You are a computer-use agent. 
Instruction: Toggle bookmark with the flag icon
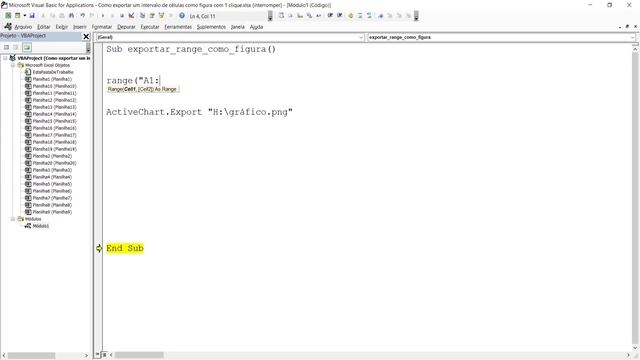pyautogui.click(x=380, y=16)
